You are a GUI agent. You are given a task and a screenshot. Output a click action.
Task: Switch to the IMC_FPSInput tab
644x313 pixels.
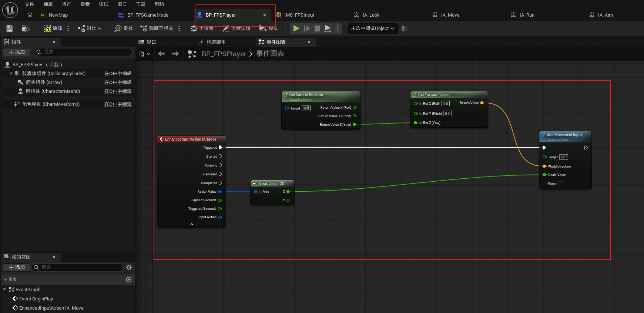coord(299,15)
